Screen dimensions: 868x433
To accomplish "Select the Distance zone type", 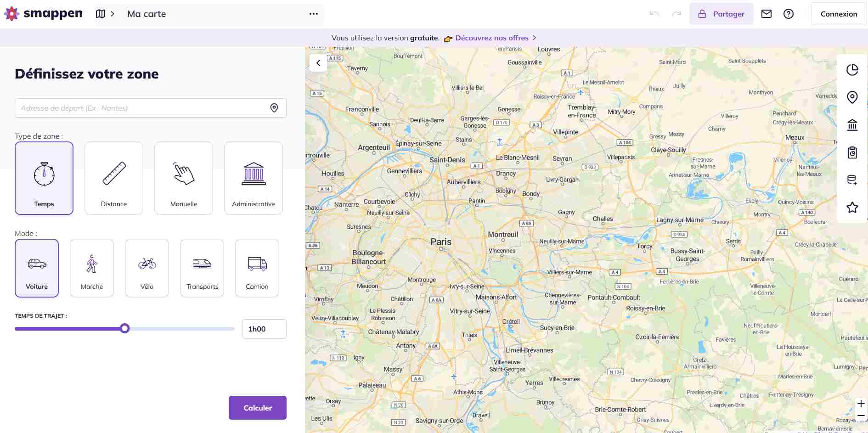I will click(x=114, y=178).
